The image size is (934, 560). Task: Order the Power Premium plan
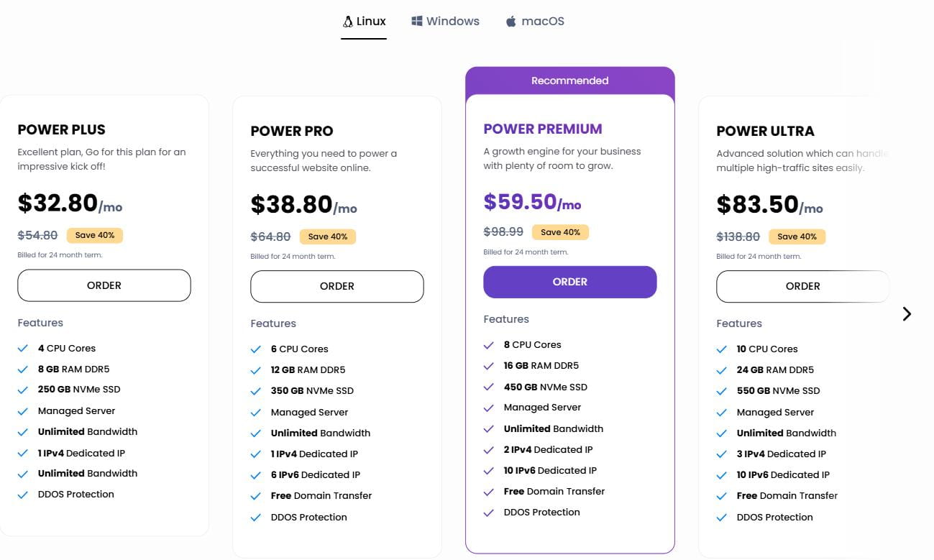tap(569, 282)
